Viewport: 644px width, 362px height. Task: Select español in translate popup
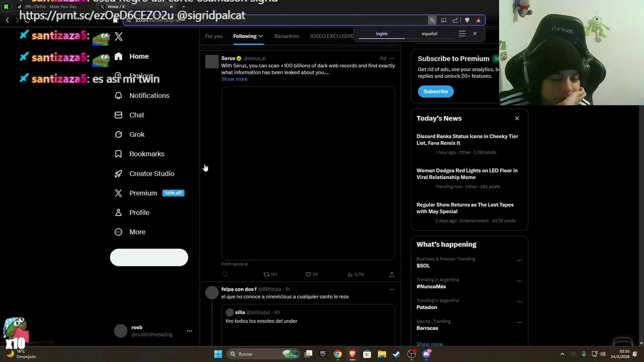[x=429, y=34]
